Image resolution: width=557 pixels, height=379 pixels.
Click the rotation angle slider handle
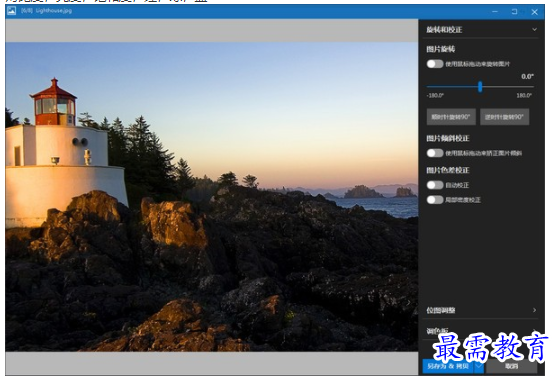tap(480, 87)
